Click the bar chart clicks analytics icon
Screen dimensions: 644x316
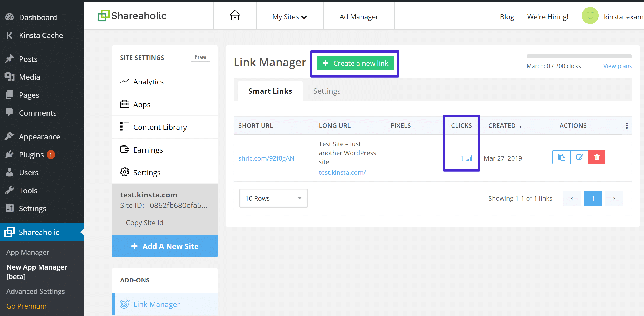pos(469,158)
